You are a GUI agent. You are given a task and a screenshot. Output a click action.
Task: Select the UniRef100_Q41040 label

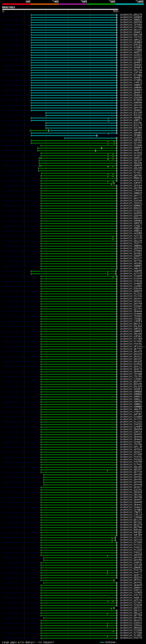(x=131, y=105)
